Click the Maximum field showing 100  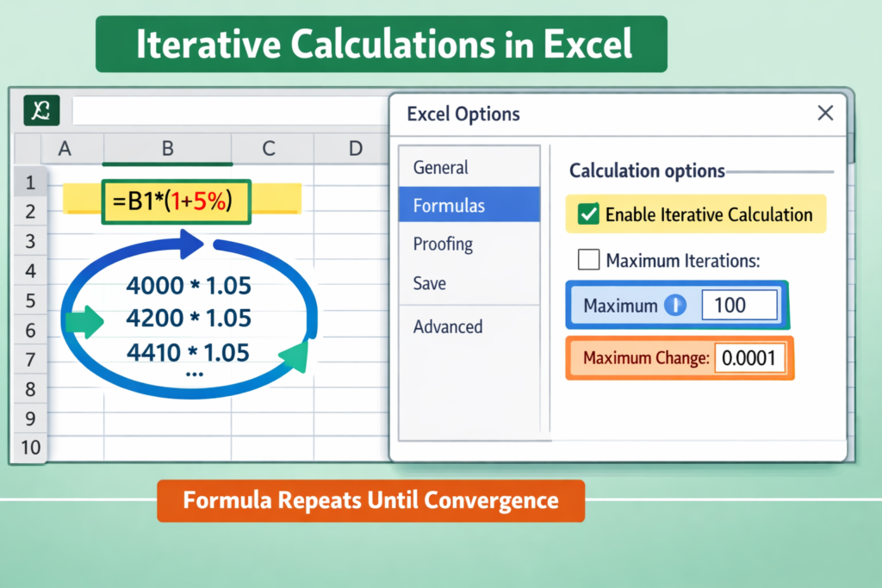coord(739,306)
